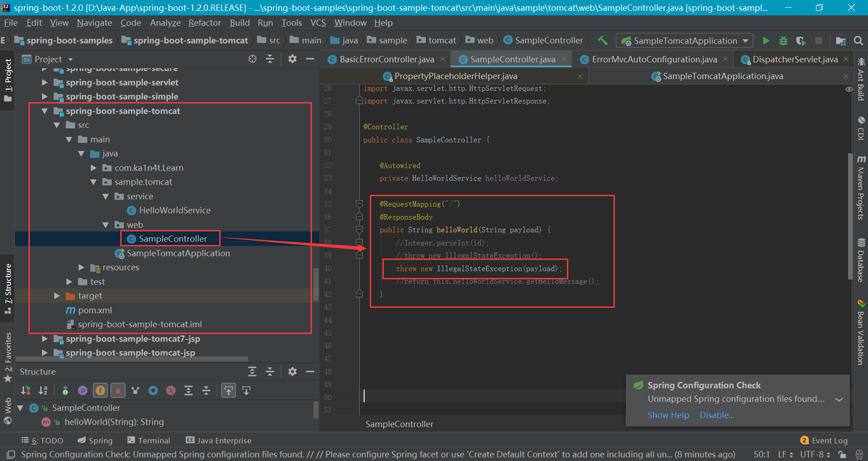Open the Database side panel
Viewport: 868px width, 461px height.
pos(861,260)
